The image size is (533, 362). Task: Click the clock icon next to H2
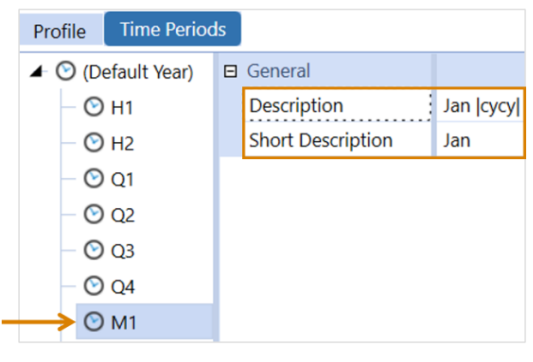(93, 142)
